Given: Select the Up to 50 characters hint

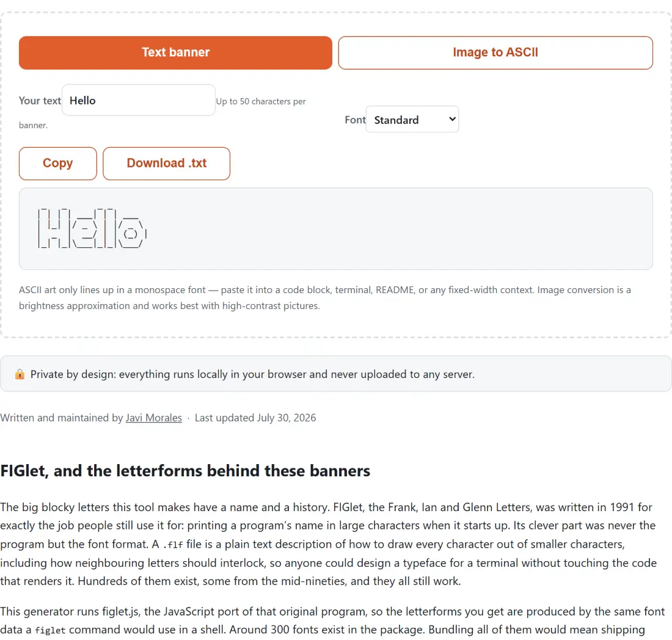Looking at the screenshot, I should [261, 101].
